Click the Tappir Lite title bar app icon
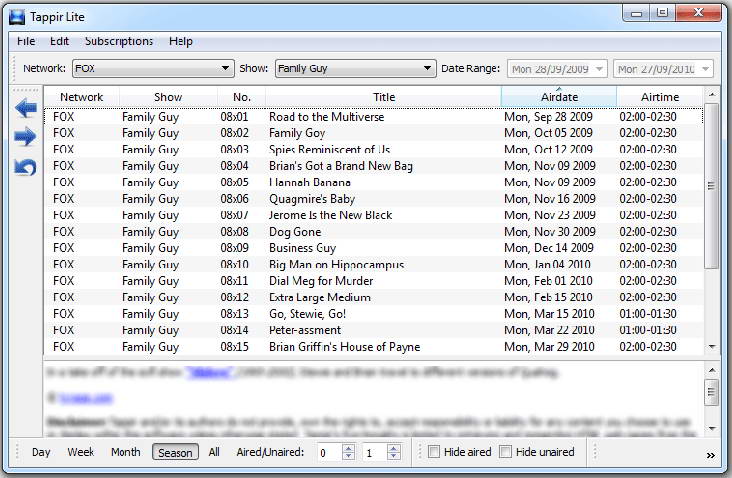The image size is (732, 478). coord(17,17)
